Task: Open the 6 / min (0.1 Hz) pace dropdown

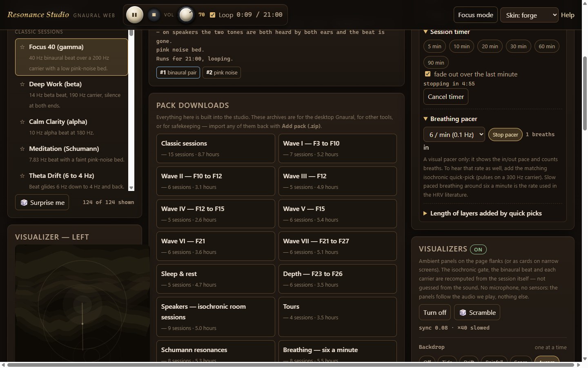Action: click(454, 135)
